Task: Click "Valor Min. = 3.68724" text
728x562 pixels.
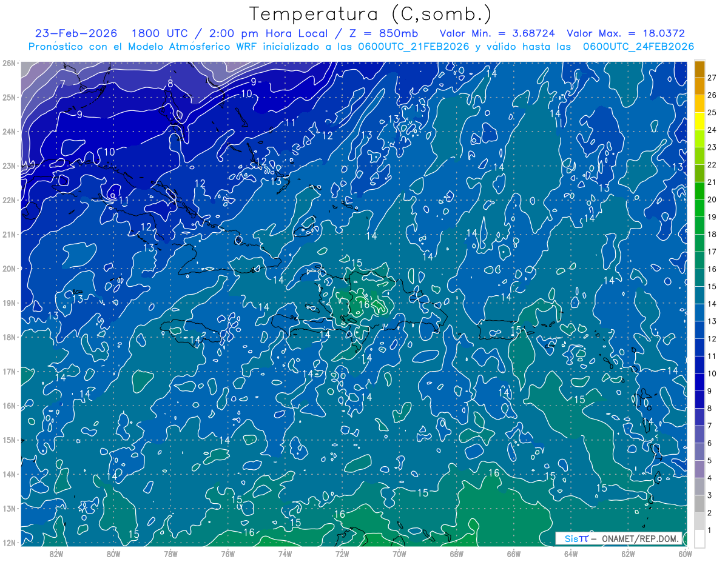Action: click(496, 33)
